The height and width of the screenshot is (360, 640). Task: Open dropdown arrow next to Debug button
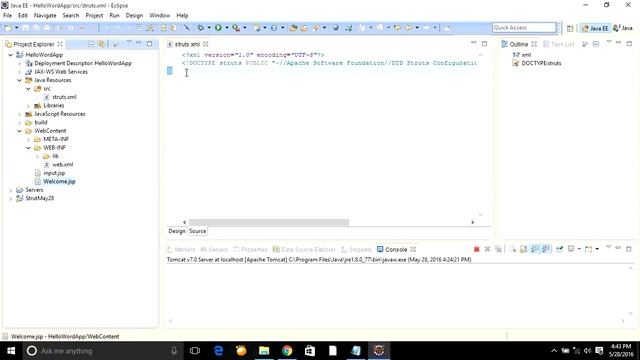pos(209,28)
